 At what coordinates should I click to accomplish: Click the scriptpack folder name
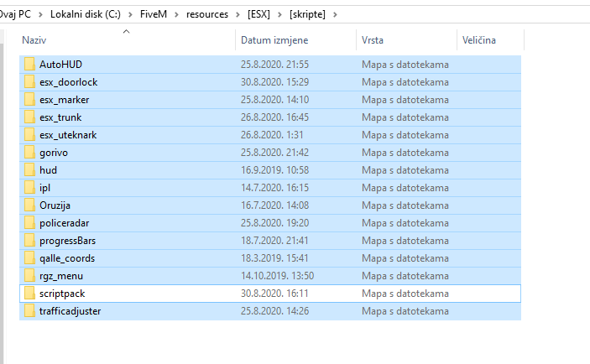(62, 294)
